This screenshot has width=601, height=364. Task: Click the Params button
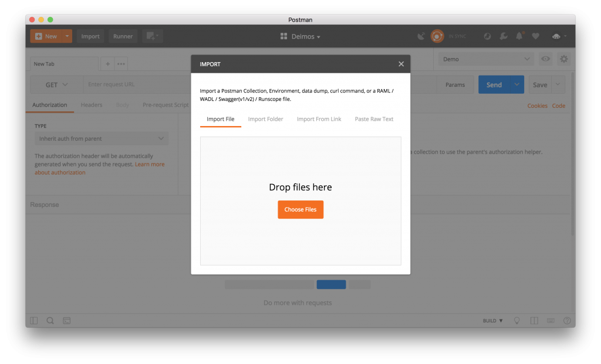(x=455, y=84)
